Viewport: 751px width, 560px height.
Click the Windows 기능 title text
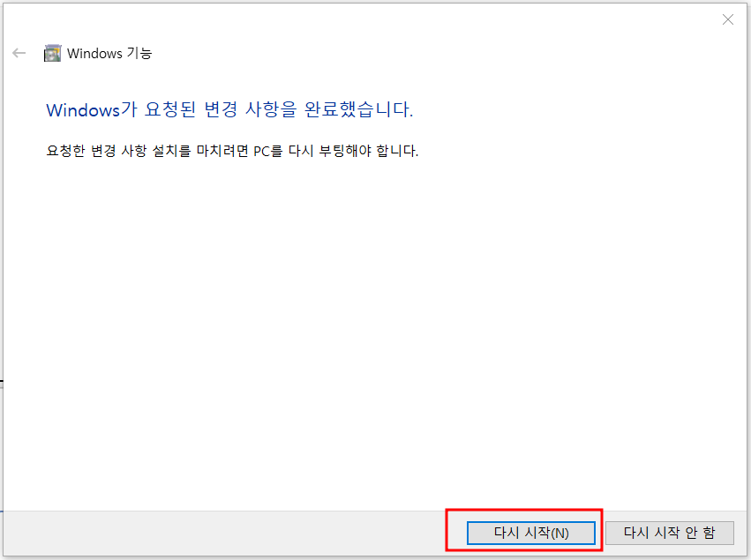tap(109, 53)
